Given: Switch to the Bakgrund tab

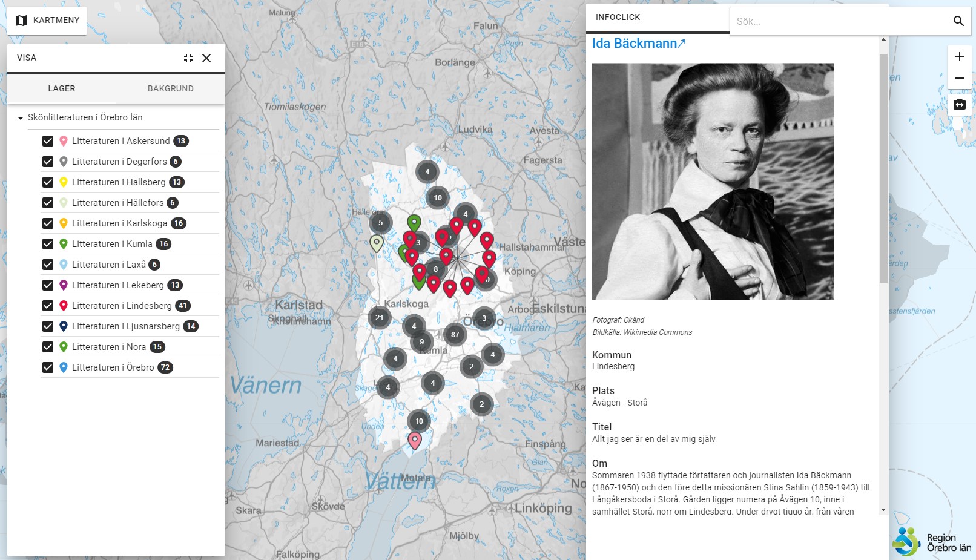Looking at the screenshot, I should coord(171,88).
